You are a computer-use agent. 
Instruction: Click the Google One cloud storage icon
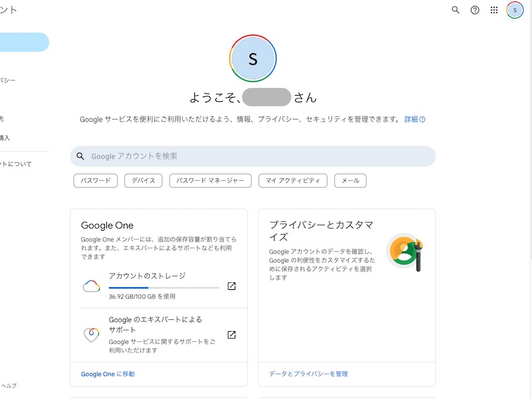point(91,287)
